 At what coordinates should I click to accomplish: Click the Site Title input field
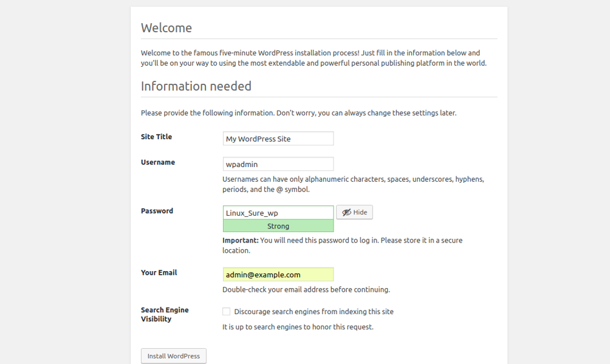click(x=278, y=139)
